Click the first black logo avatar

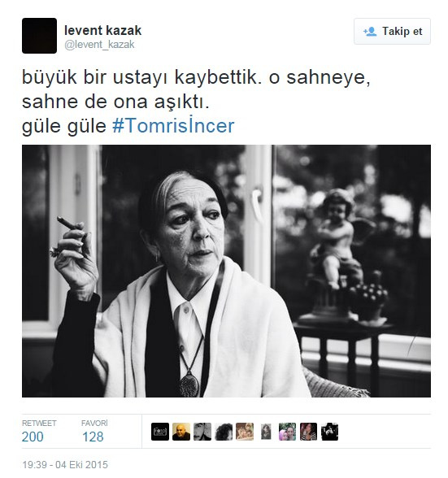(160, 432)
